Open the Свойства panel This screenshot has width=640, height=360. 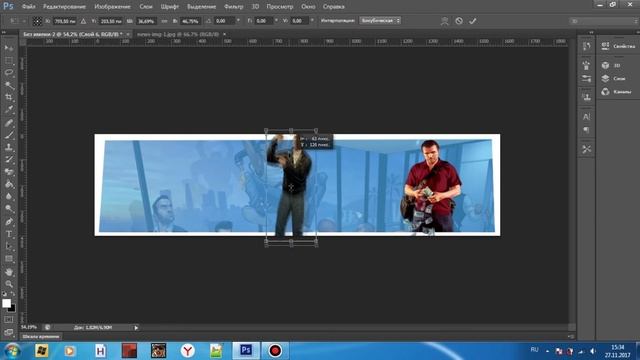(618, 46)
